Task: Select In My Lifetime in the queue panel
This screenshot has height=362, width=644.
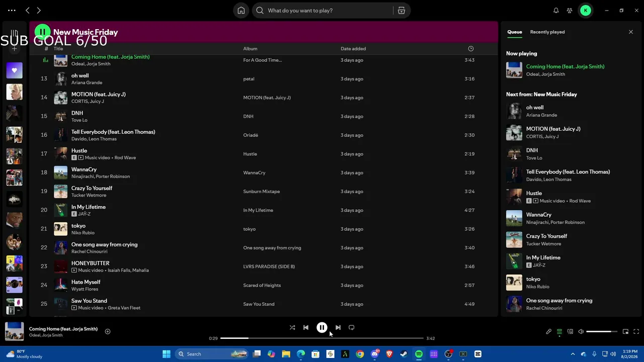Action: [x=543, y=257]
